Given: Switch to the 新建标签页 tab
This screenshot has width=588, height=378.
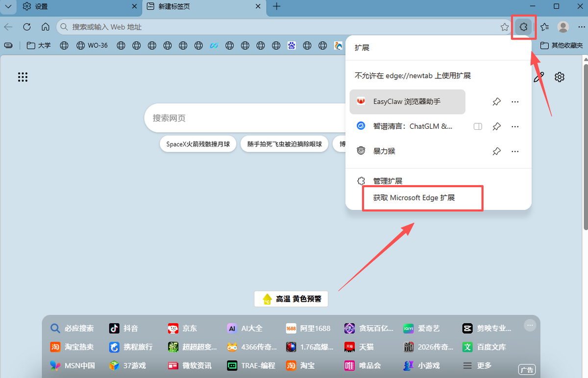Looking at the screenshot, I should (x=203, y=6).
